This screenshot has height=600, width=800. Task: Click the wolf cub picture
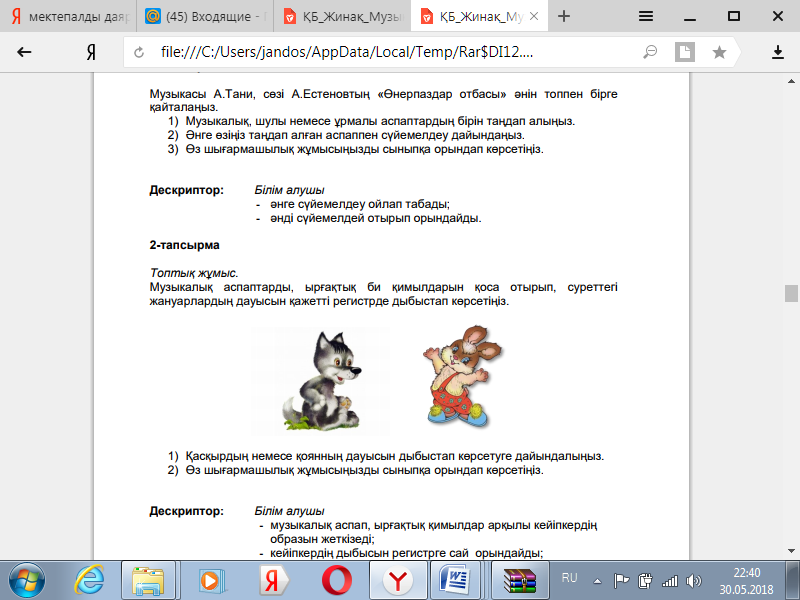click(321, 381)
